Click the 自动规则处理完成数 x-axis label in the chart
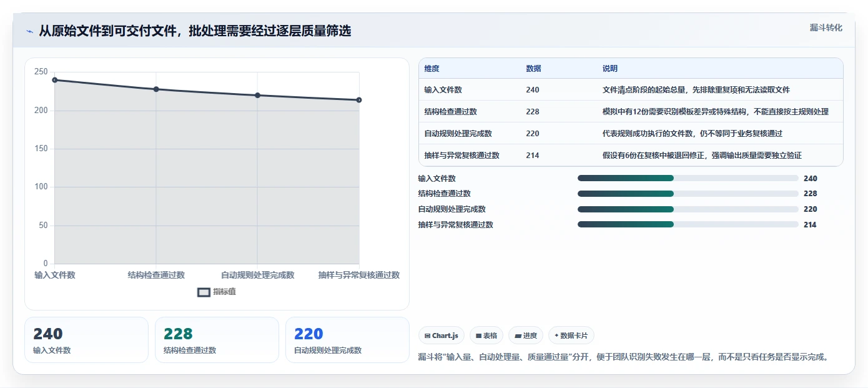 click(x=257, y=275)
